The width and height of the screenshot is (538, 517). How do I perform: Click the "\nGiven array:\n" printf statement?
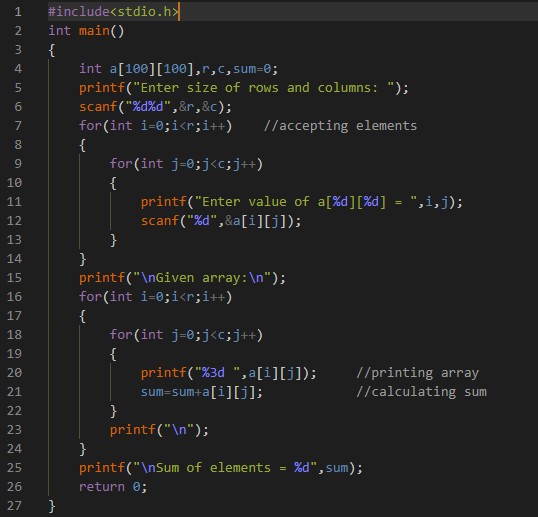[x=182, y=278]
